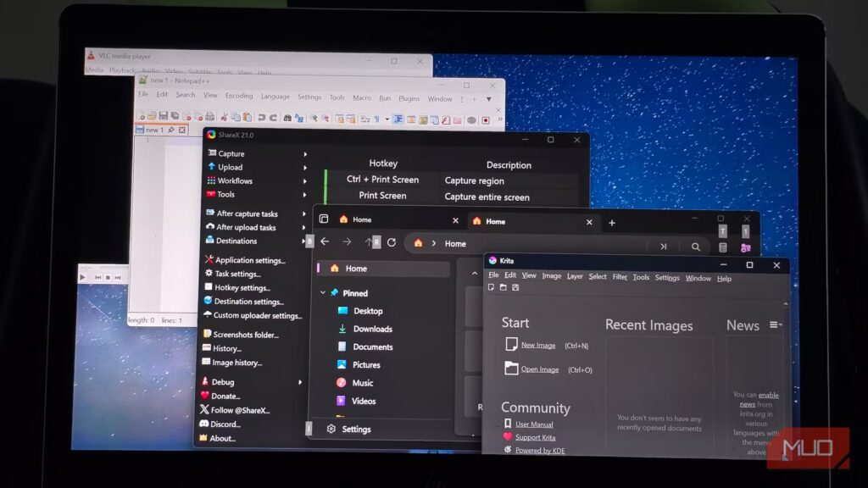Click New Image link in Krita

click(x=538, y=346)
